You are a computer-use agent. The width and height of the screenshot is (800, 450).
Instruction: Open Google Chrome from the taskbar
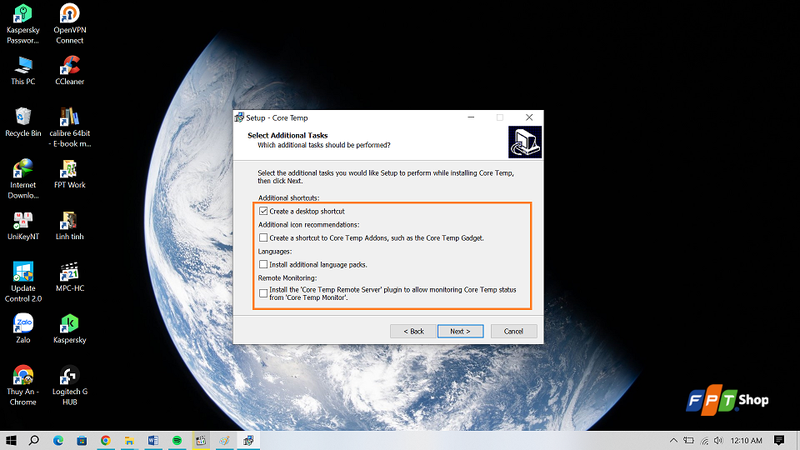click(x=106, y=440)
